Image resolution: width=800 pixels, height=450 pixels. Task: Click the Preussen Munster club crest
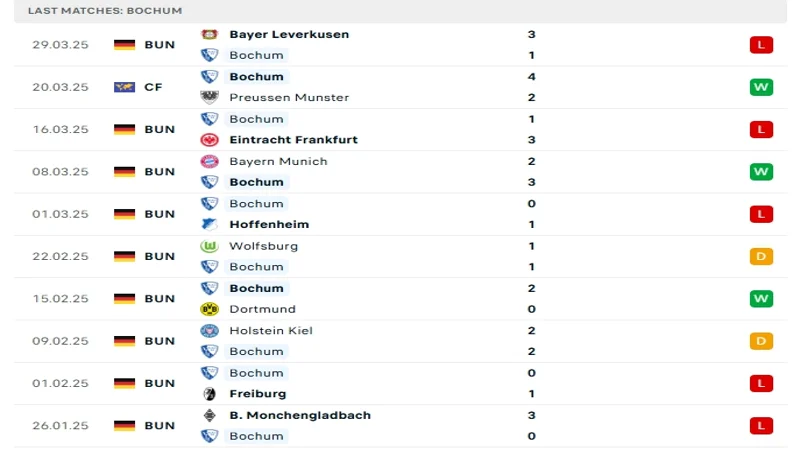(x=209, y=97)
